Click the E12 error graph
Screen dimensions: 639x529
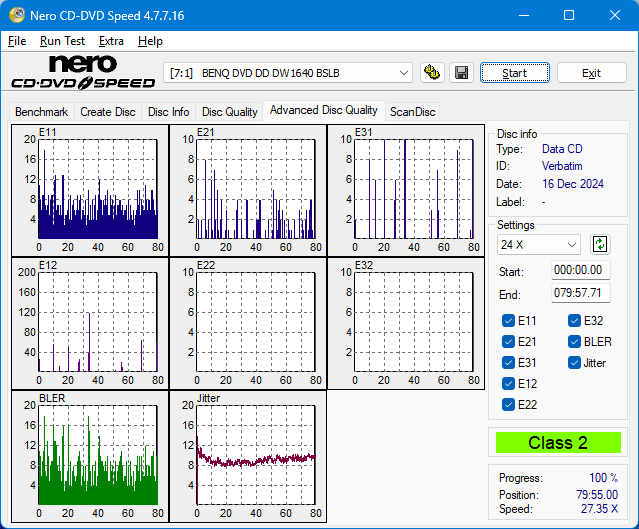point(90,323)
